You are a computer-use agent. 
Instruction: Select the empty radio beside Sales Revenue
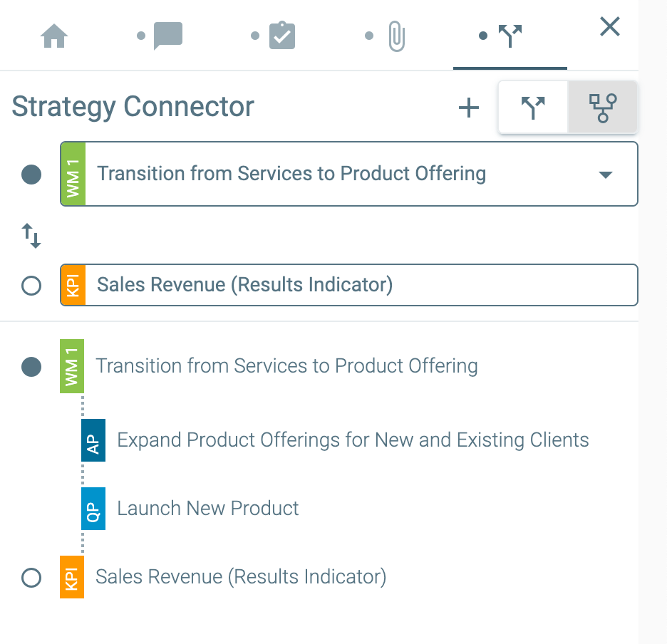click(x=30, y=284)
